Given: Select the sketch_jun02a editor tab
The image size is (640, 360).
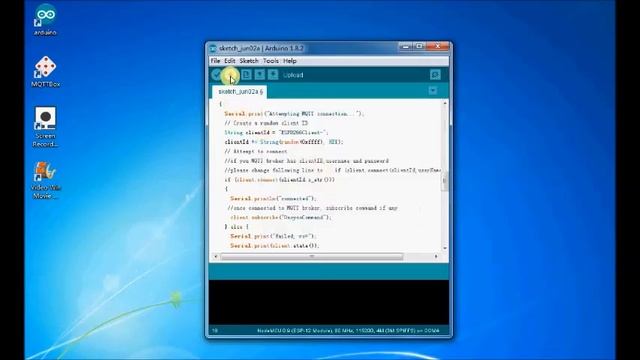Looking at the screenshot, I should coord(240,92).
